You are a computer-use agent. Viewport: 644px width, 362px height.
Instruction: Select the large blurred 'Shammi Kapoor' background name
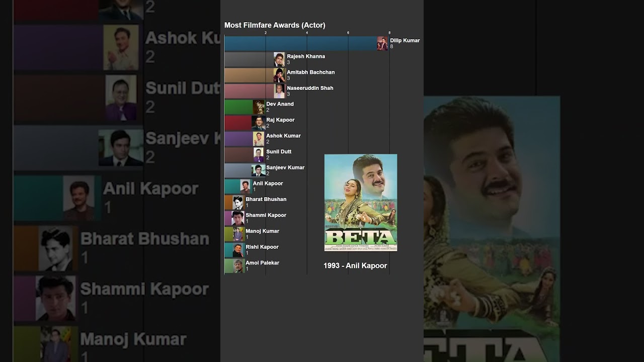point(144,289)
